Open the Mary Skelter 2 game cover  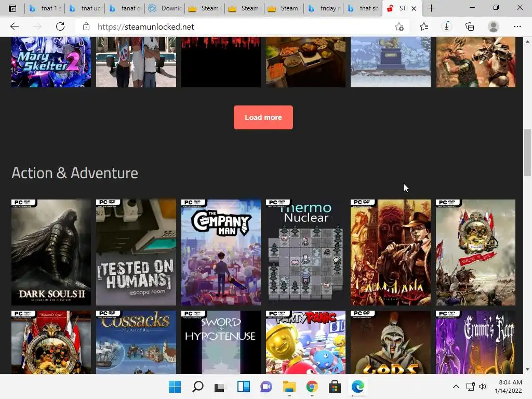click(51, 62)
